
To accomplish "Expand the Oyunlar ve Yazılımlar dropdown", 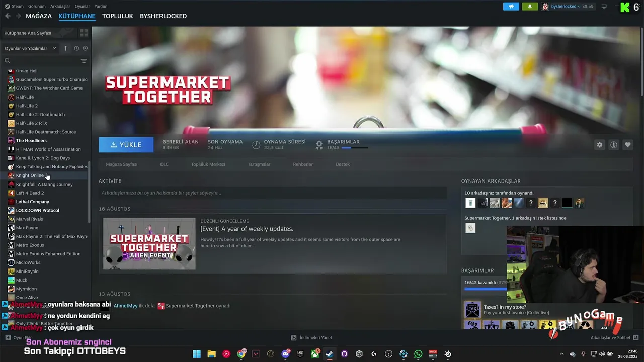I will tap(31, 48).
